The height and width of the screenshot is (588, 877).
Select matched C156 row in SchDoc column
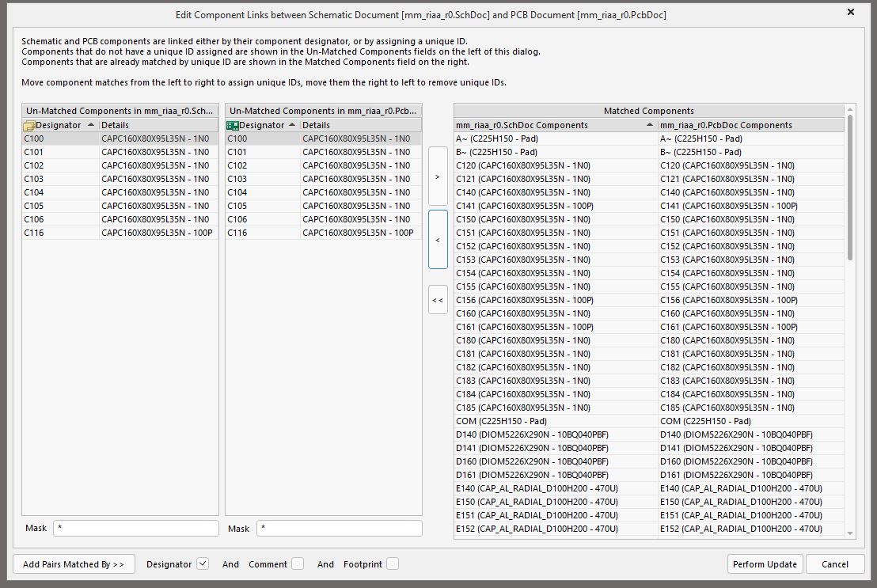click(x=556, y=300)
